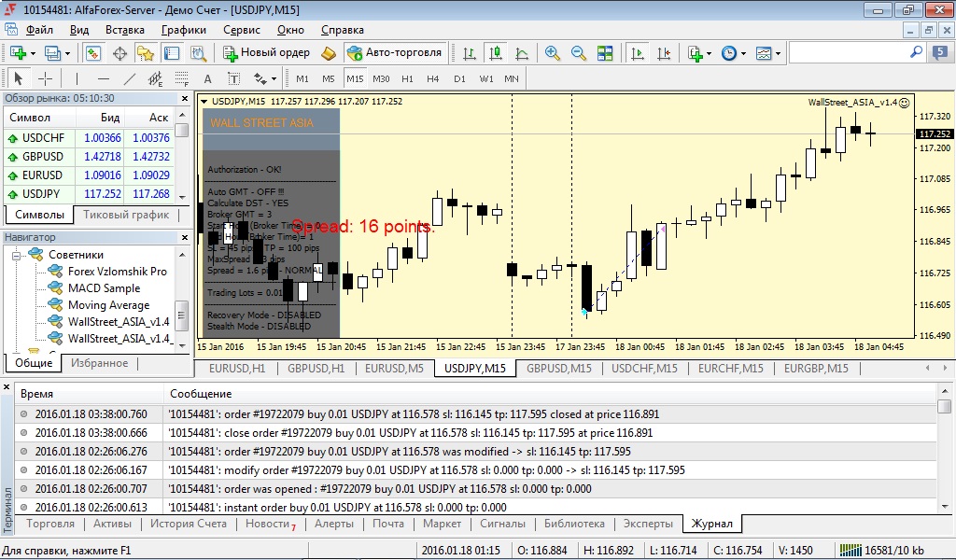Switch to the Эксперты terminal tab
The width and height of the screenshot is (956, 560).
click(x=648, y=524)
